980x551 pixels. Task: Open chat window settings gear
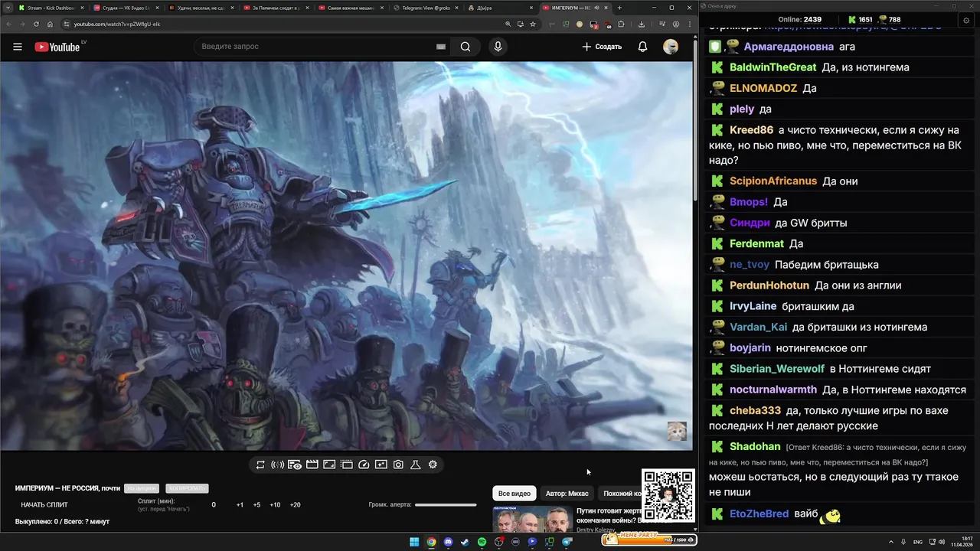965,19
